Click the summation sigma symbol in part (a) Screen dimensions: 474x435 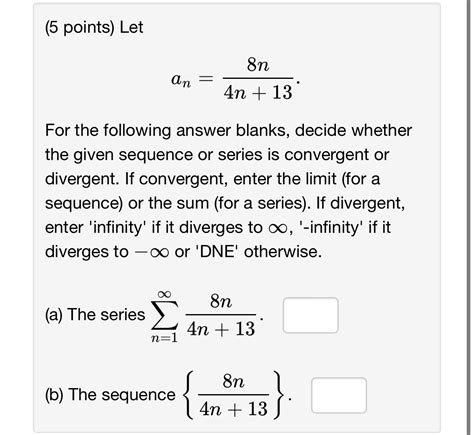[x=164, y=315]
